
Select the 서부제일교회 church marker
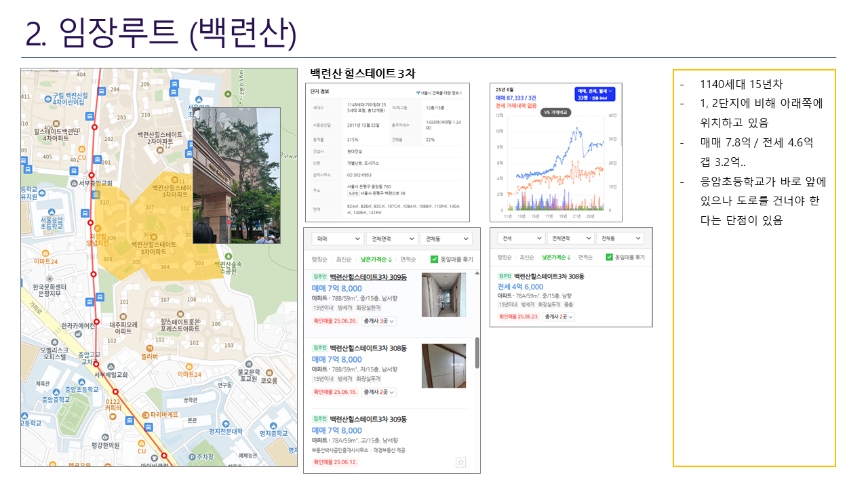(x=111, y=367)
